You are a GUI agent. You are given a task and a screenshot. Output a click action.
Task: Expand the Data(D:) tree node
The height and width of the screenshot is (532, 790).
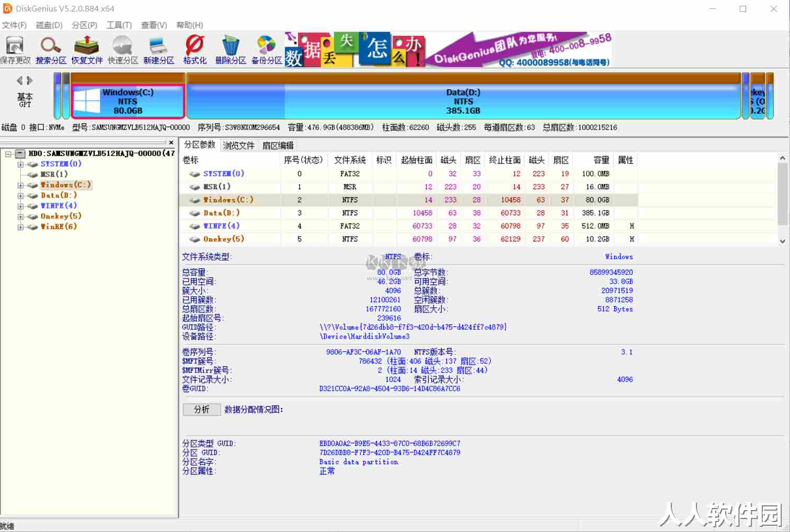pos(20,195)
